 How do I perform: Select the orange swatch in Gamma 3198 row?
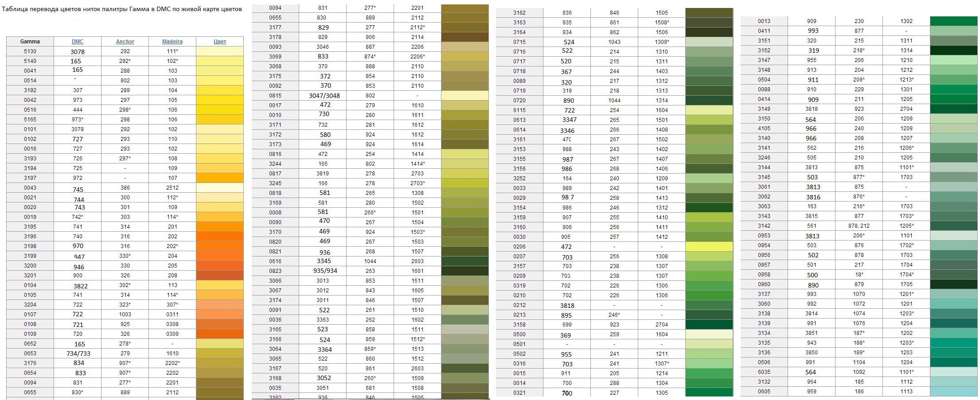(220, 246)
